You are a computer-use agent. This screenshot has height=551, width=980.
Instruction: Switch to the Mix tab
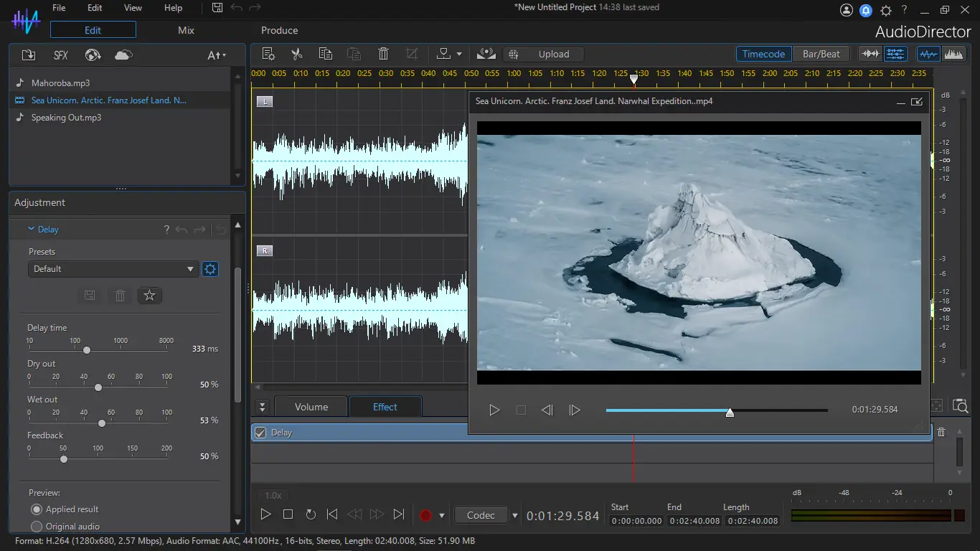(x=186, y=30)
